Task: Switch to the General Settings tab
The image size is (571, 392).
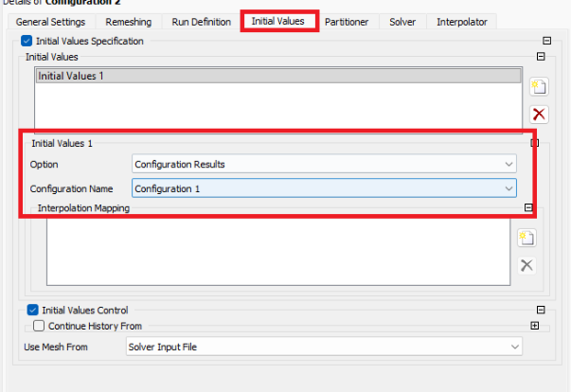Action: pos(50,21)
